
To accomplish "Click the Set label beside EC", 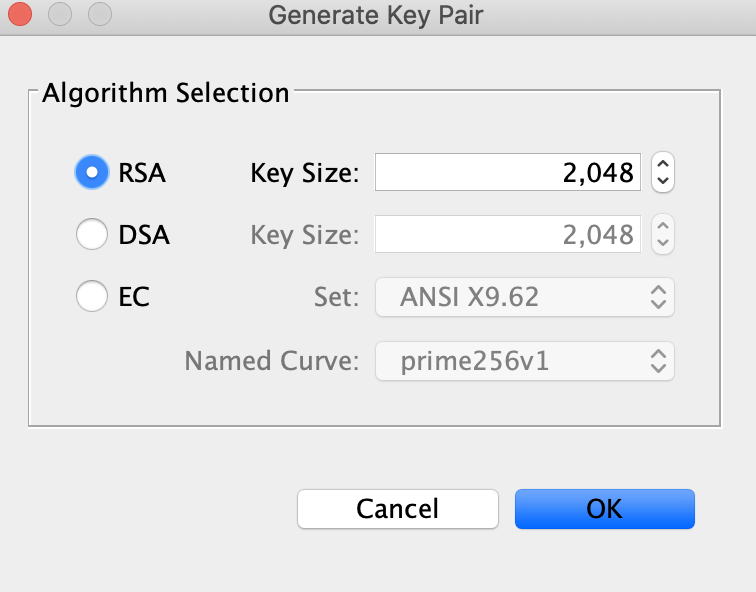I will click(335, 296).
